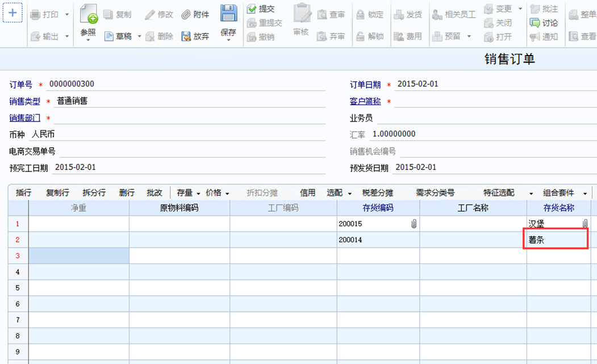Click 批改 batch edit
This screenshot has height=364, width=597.
[155, 193]
